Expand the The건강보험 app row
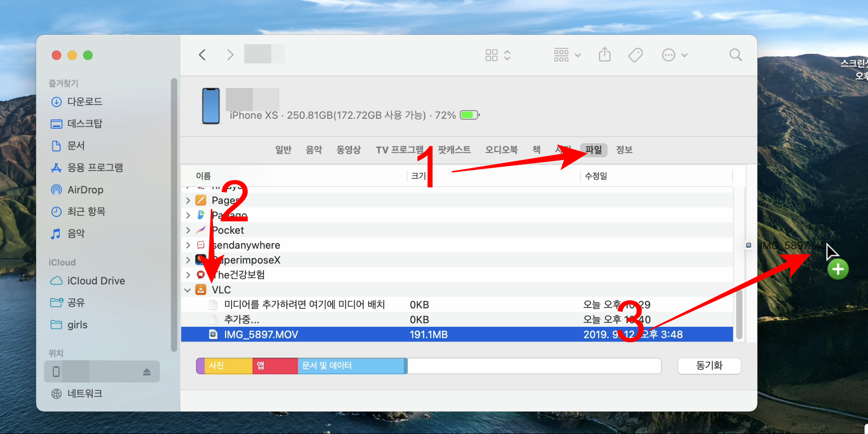Viewport: 868px width, 434px height. pyautogui.click(x=188, y=275)
